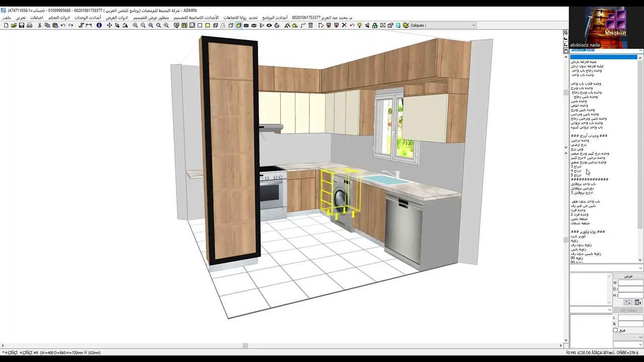Open the منظور عرض التصميم menu

click(x=151, y=18)
